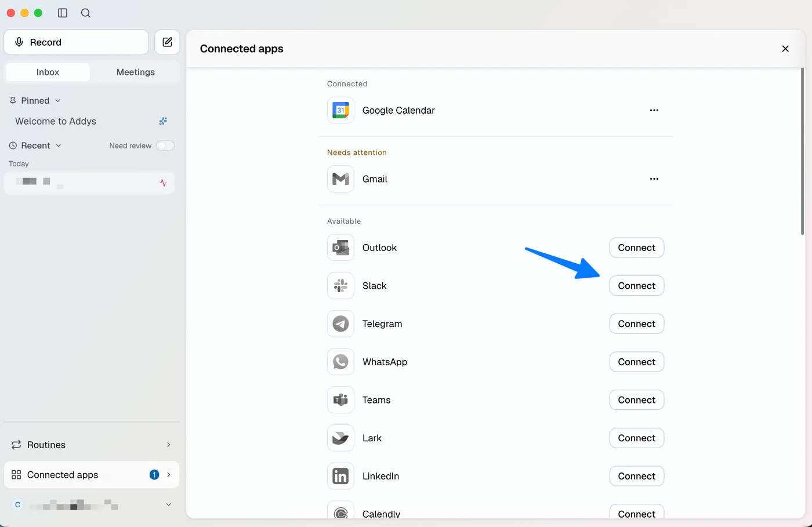812x527 pixels.
Task: Collapse the Pinned section
Action: (58, 101)
